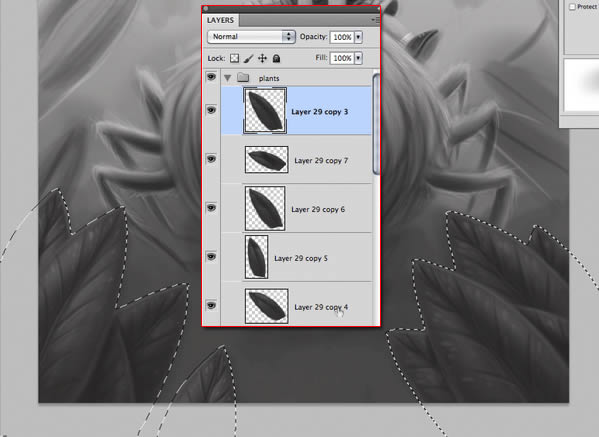Collapse the plants group triangle
The height and width of the screenshot is (437, 599).
227,78
